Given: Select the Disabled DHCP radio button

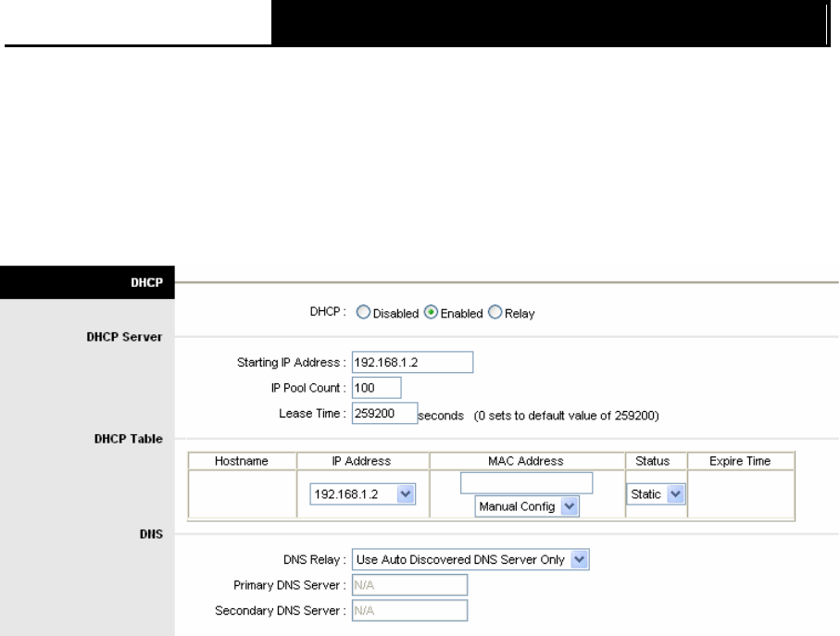Looking at the screenshot, I should click(x=363, y=312).
